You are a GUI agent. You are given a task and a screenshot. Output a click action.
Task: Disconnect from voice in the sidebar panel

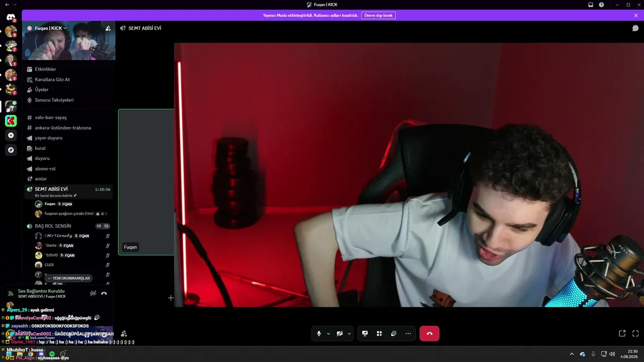coord(104,293)
